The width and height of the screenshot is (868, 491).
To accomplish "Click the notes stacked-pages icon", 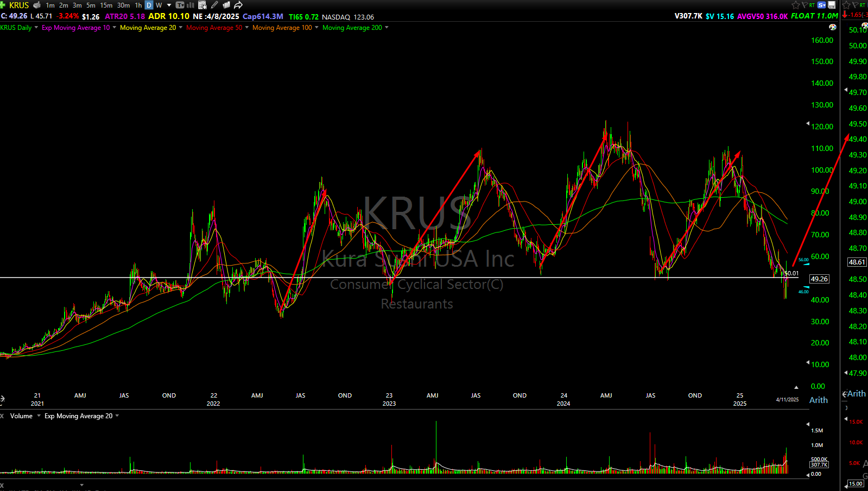I will point(226,5).
